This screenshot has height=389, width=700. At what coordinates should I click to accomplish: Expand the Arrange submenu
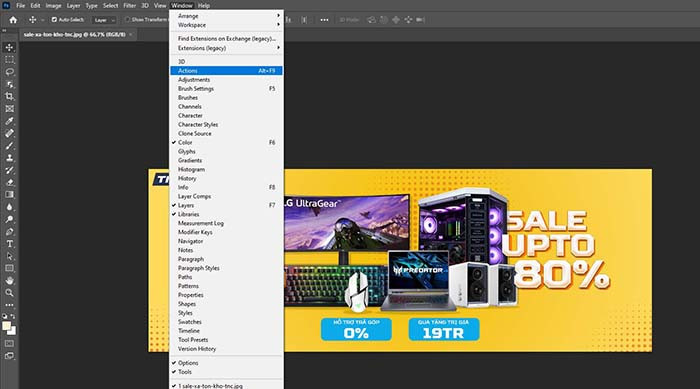pyautogui.click(x=226, y=16)
